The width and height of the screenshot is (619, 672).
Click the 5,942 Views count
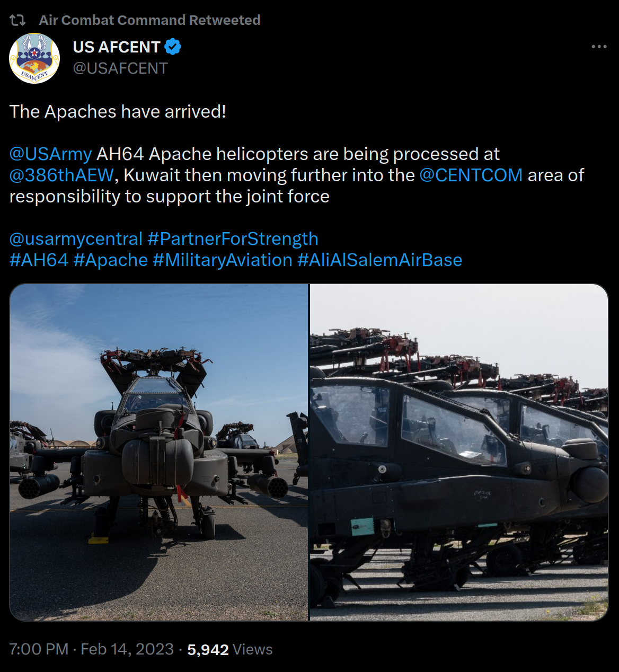[x=229, y=649]
